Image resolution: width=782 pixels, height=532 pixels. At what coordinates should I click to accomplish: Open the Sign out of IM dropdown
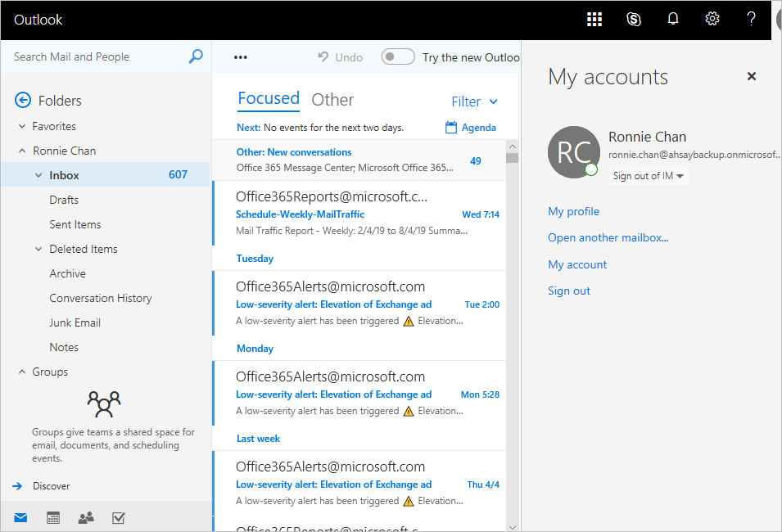coord(649,176)
